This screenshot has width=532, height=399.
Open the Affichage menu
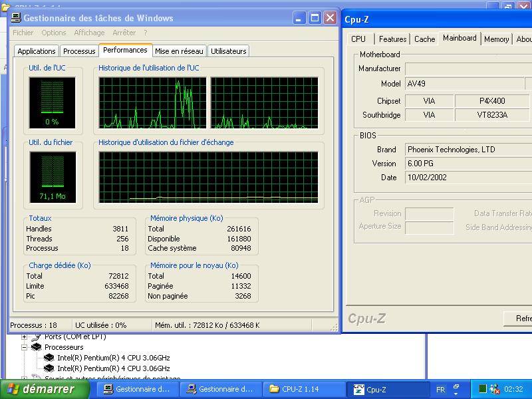[x=89, y=33]
